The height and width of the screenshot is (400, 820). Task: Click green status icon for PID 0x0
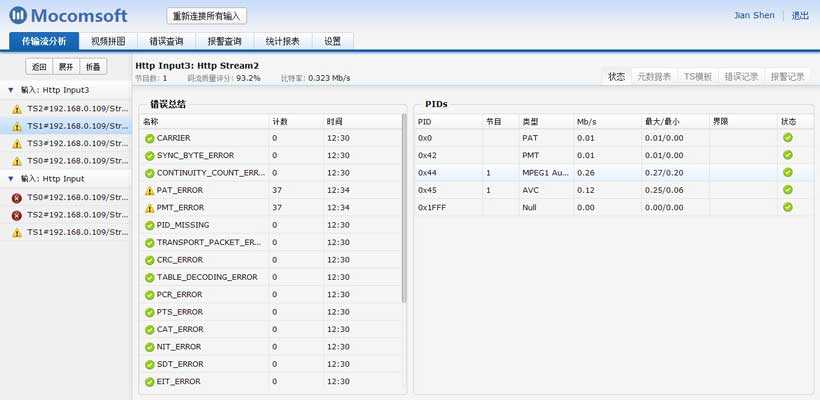[x=788, y=138]
